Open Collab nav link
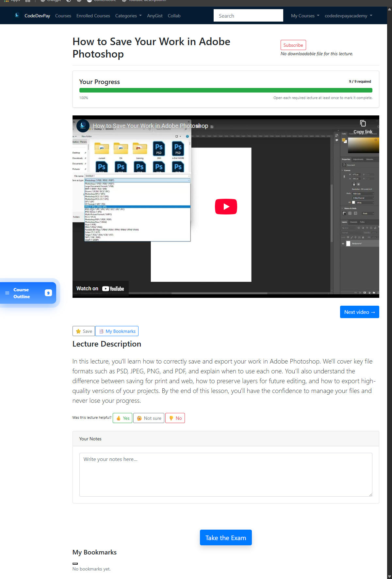 (x=174, y=16)
